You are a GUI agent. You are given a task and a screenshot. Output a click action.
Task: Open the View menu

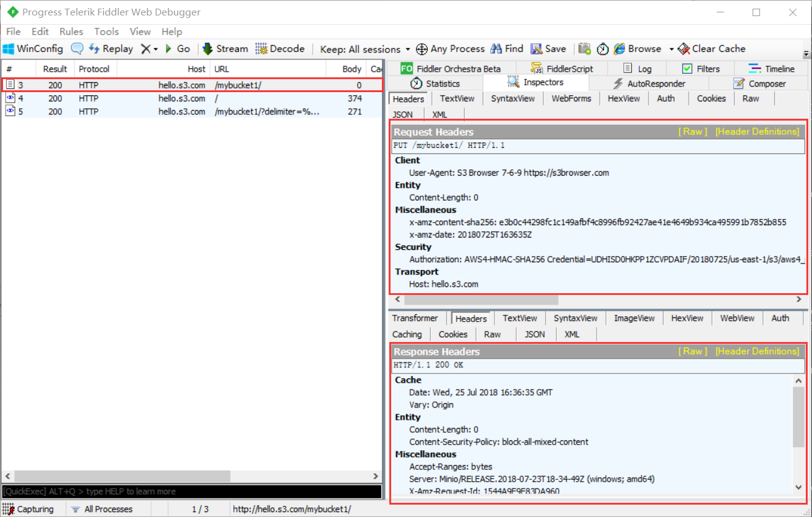click(140, 32)
